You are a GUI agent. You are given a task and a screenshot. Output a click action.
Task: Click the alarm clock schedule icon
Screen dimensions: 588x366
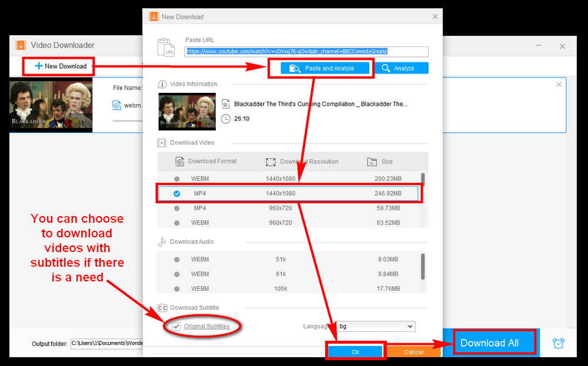tap(559, 343)
